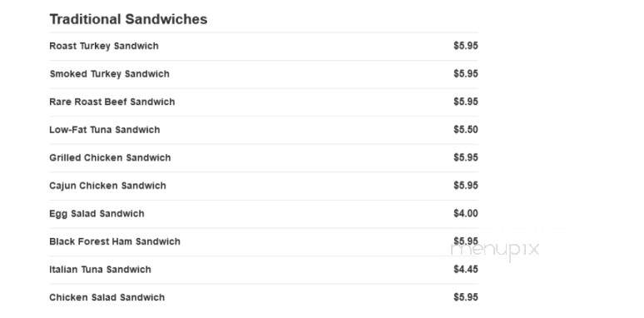
Task: Click the Chicken Salad Sandwich $5.95 price
Action: [466, 297]
